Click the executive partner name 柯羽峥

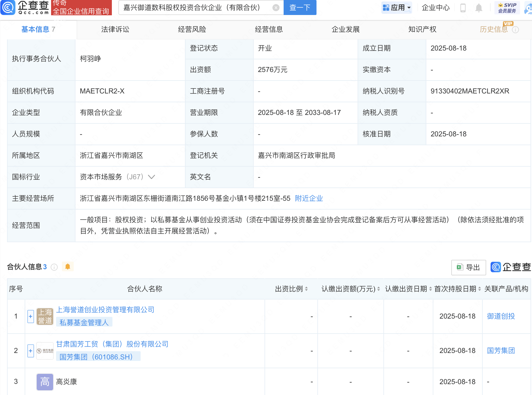point(90,59)
